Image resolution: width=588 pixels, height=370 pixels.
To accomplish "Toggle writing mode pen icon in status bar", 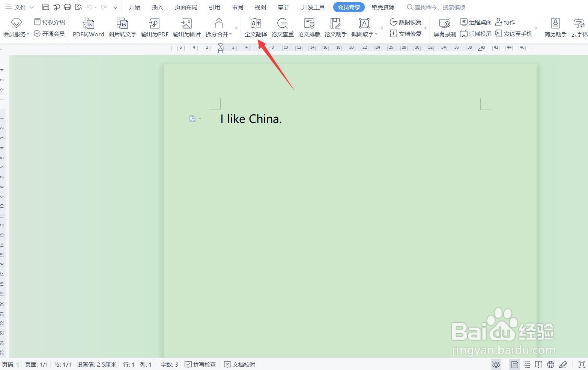I will [563, 364].
